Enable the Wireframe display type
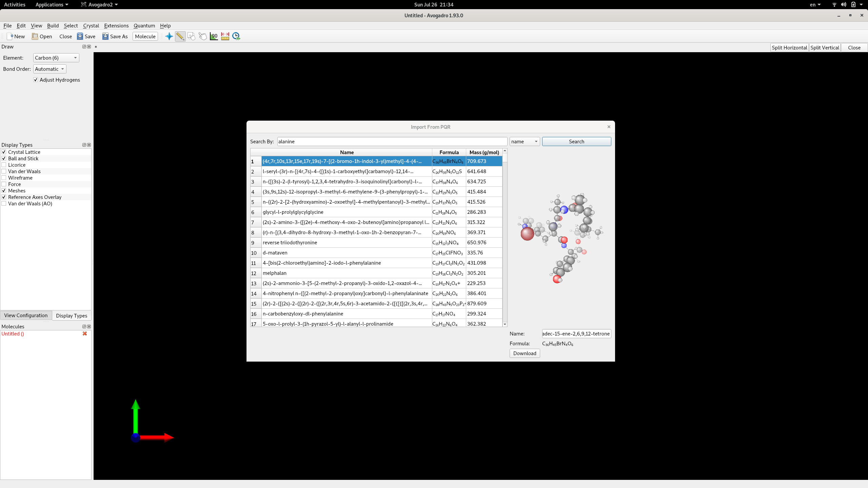Viewport: 868px width, 488px height. pos(4,178)
